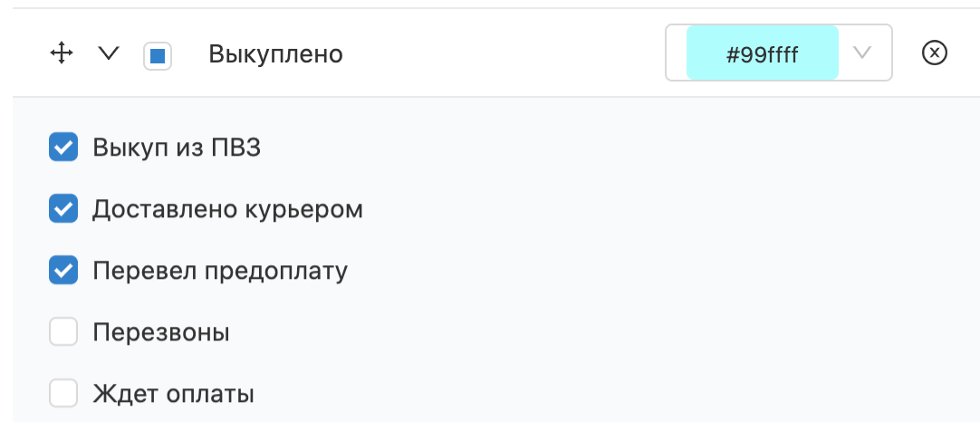Disable the Перевел предоплату checkbox
The height and width of the screenshot is (422, 980).
(63, 270)
